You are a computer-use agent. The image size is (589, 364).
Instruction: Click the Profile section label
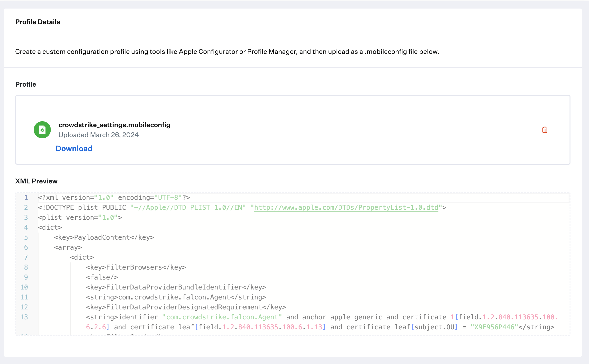[26, 84]
